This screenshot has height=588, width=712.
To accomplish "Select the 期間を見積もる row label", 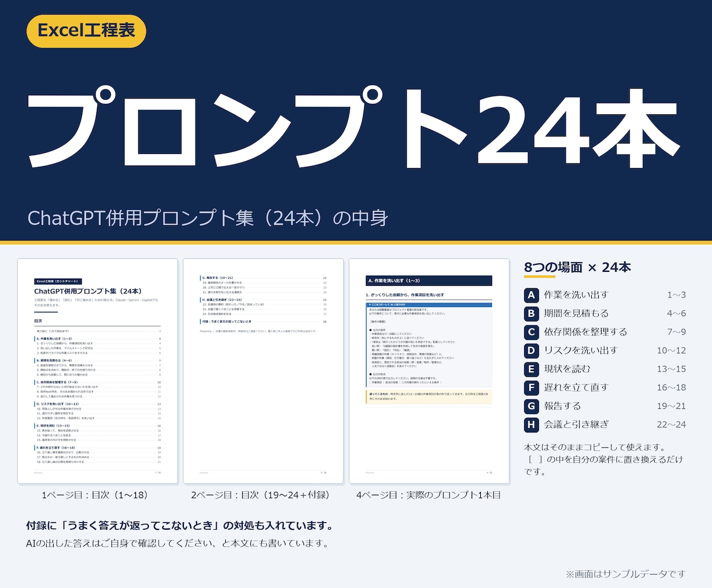I will (576, 313).
